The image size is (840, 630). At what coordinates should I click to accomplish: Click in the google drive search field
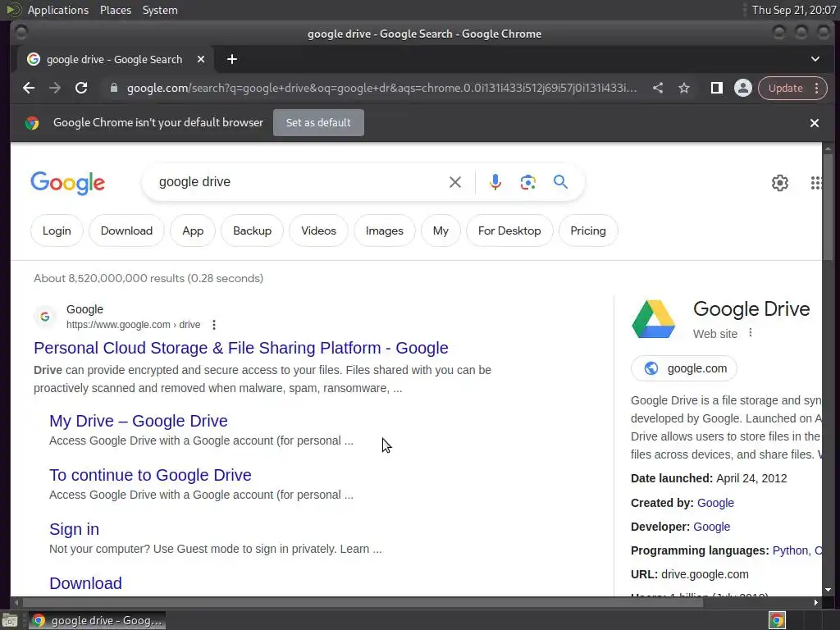pyautogui.click(x=300, y=182)
